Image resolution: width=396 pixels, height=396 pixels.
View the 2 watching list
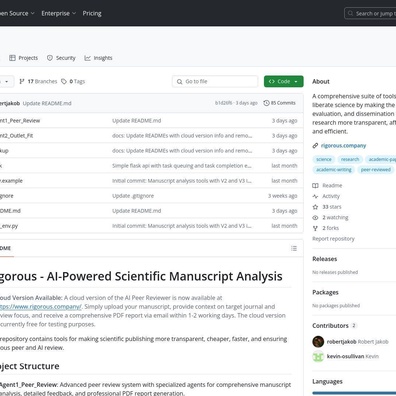pyautogui.click(x=335, y=217)
